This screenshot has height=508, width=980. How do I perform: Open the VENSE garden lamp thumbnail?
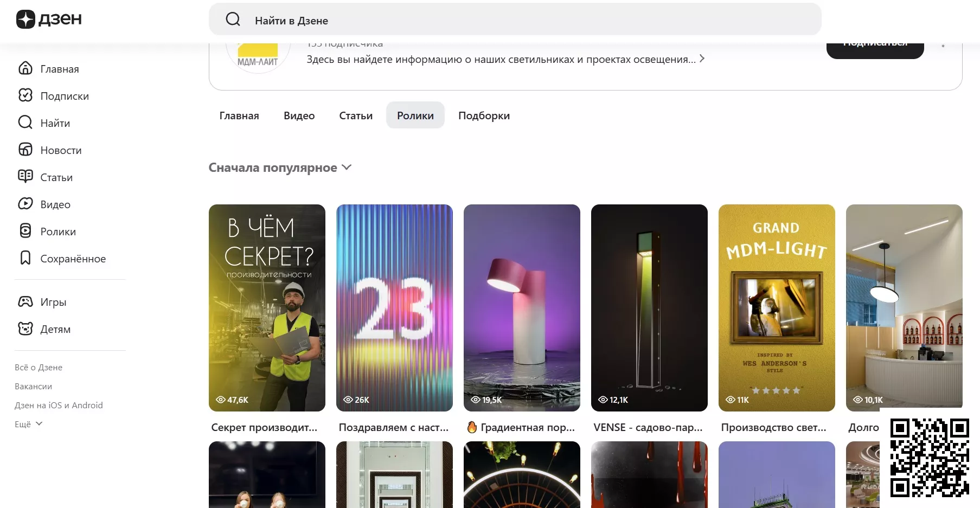click(x=649, y=307)
